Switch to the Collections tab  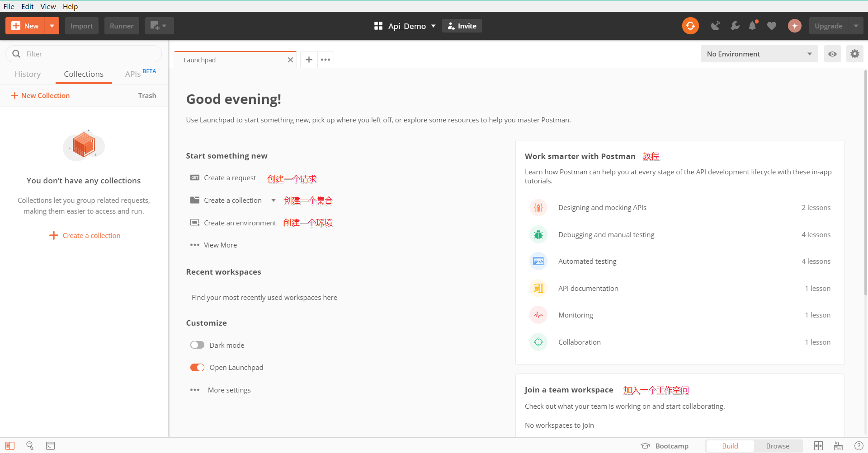tap(84, 74)
